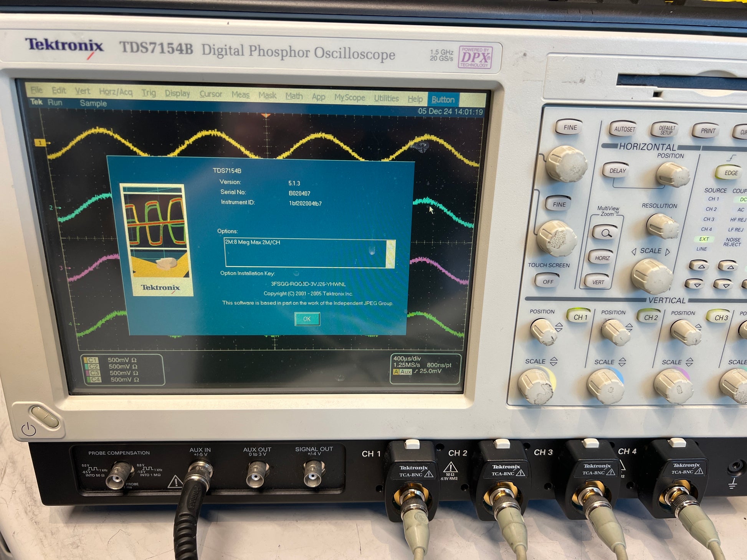Click the channel 3 waveform marker
Screen dimensions: 747x560
(x=63, y=268)
